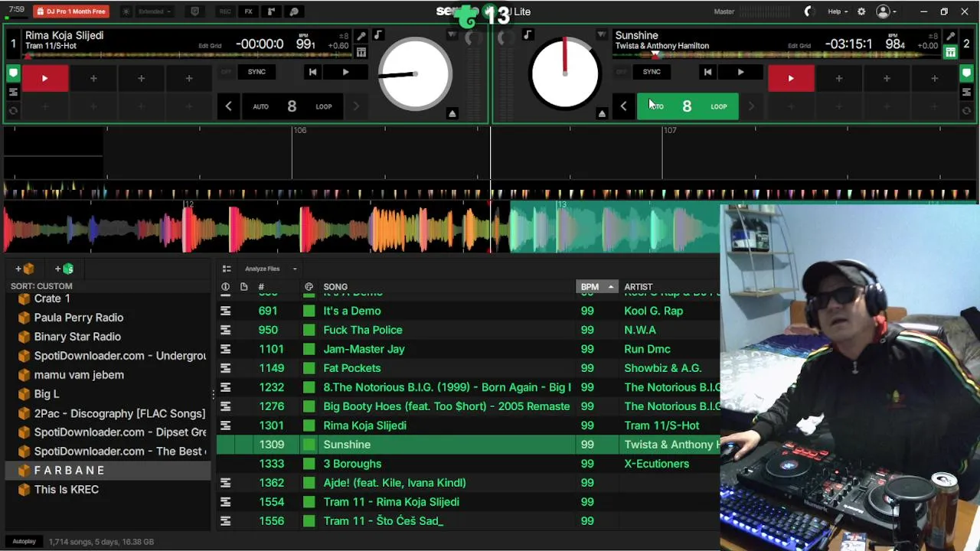
Task: Select the loop/sampler tab icon on deck 1
Action: point(13,92)
